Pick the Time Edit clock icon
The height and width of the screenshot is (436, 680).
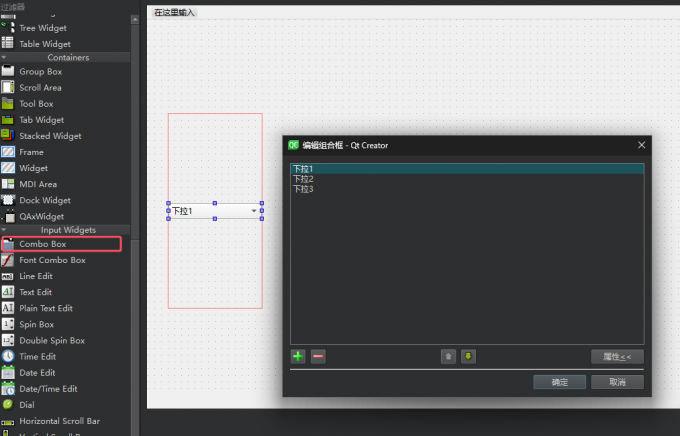click(8, 357)
